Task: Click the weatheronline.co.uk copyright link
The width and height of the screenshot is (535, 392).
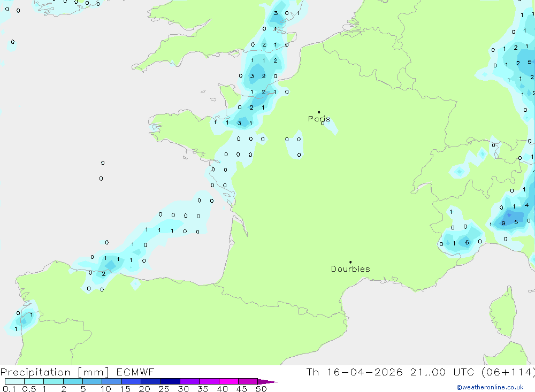Action: click(x=490, y=387)
